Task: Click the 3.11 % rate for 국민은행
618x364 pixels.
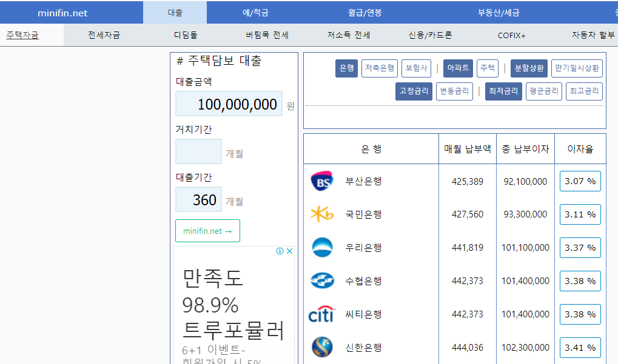Action: (x=580, y=214)
